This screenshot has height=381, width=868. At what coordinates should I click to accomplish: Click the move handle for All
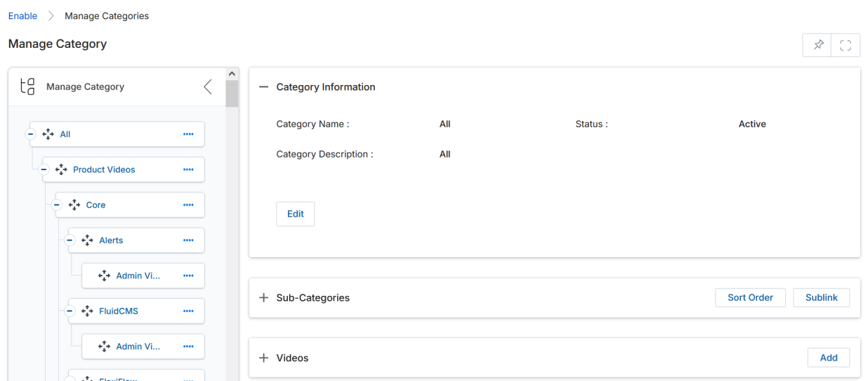(x=48, y=134)
